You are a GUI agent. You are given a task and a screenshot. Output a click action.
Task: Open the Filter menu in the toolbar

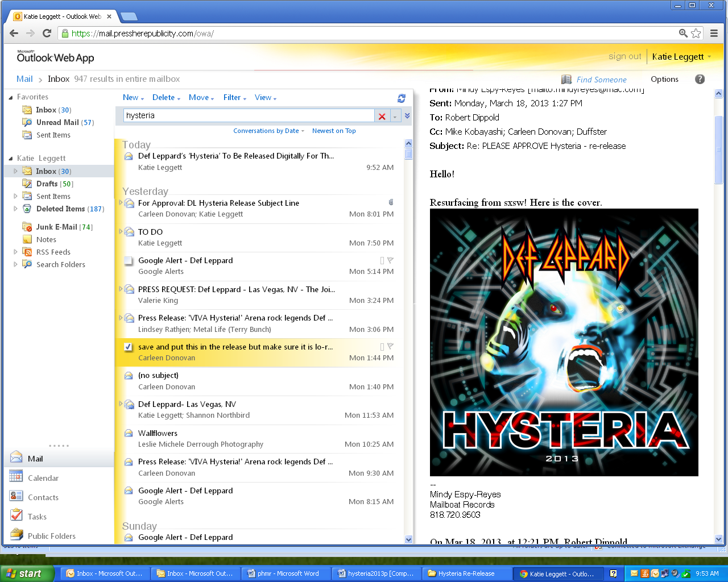(x=234, y=98)
